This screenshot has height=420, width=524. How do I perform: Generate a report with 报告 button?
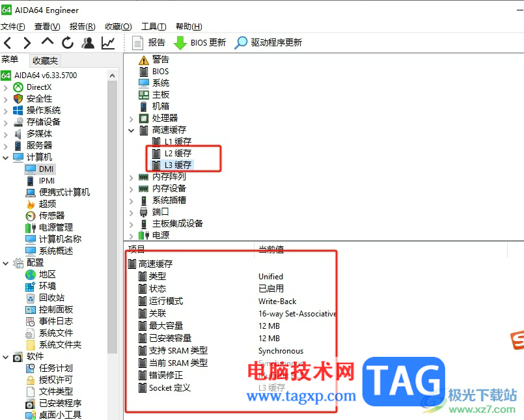click(148, 43)
